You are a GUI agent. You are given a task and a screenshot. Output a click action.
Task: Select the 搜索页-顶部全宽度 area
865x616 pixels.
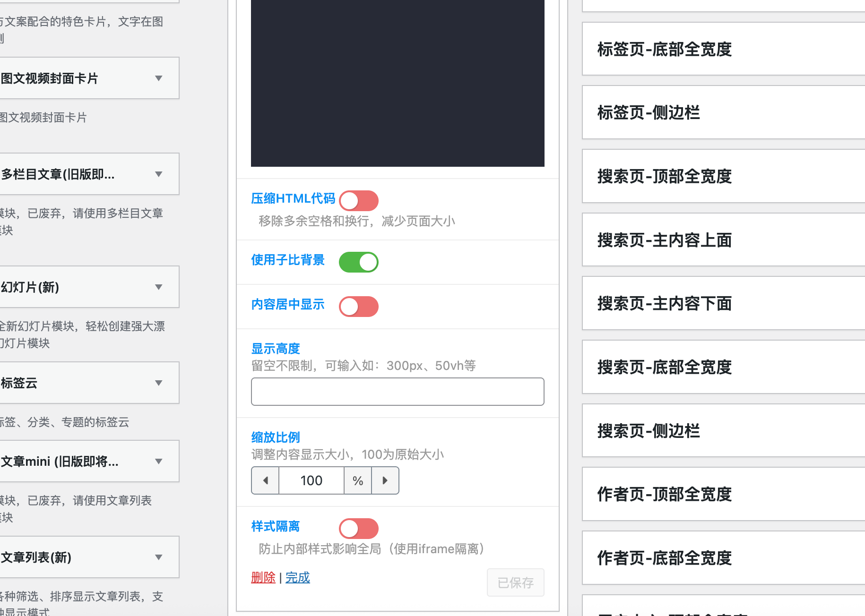[x=718, y=177]
